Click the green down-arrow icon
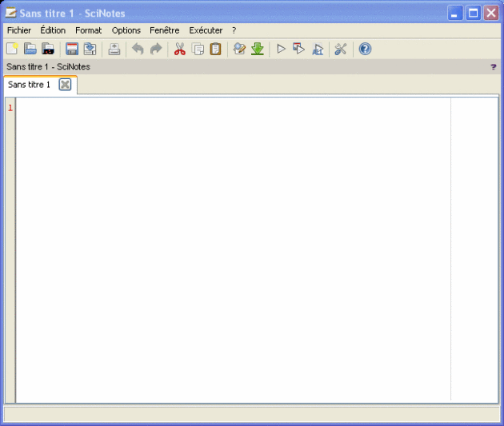This screenshot has width=504, height=426. (258, 49)
